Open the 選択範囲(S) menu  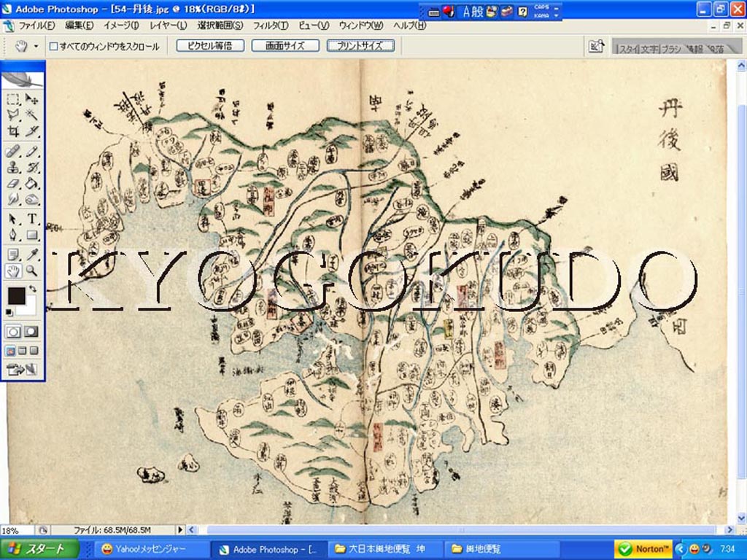pyautogui.click(x=220, y=26)
